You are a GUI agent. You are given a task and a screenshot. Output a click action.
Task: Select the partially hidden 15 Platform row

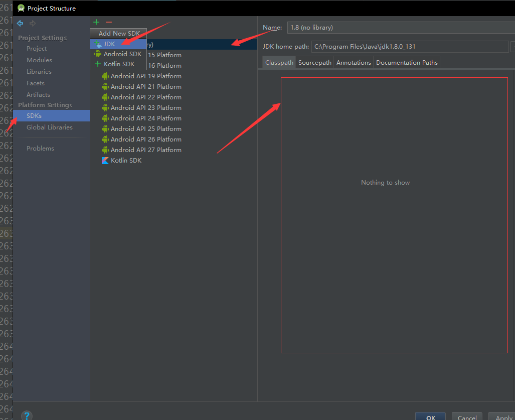click(202, 55)
